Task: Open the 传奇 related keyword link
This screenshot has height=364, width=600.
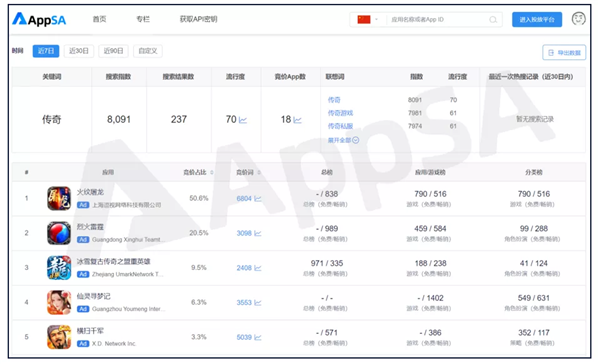Action: tap(334, 100)
